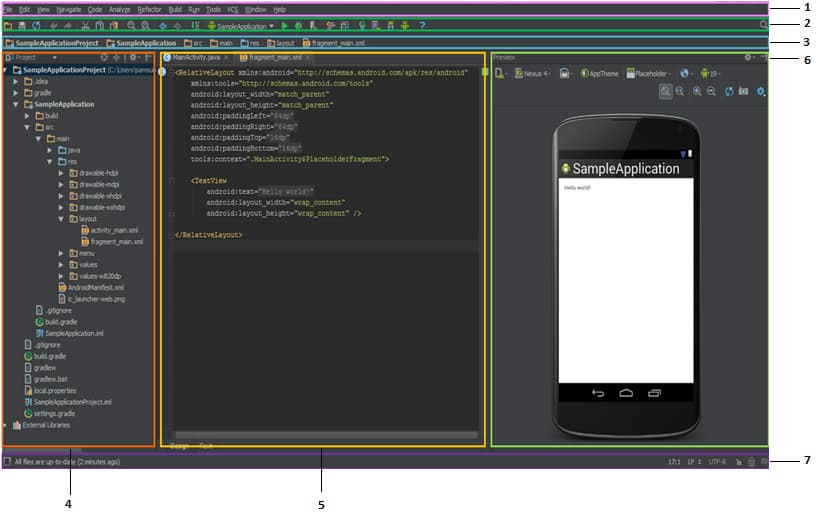Viewport: 833px width, 519px height.
Task: Click the Copy icon in toolbar
Action: click(99, 25)
